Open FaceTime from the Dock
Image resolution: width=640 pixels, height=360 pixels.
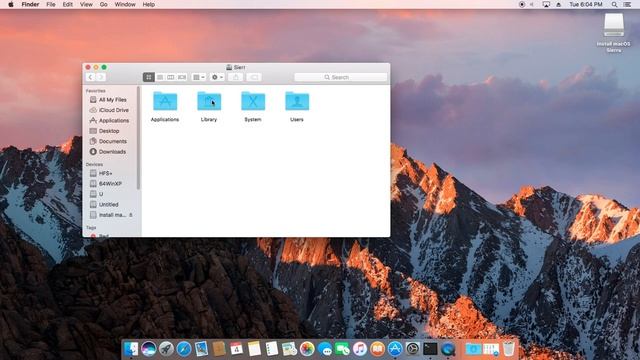pos(342,349)
